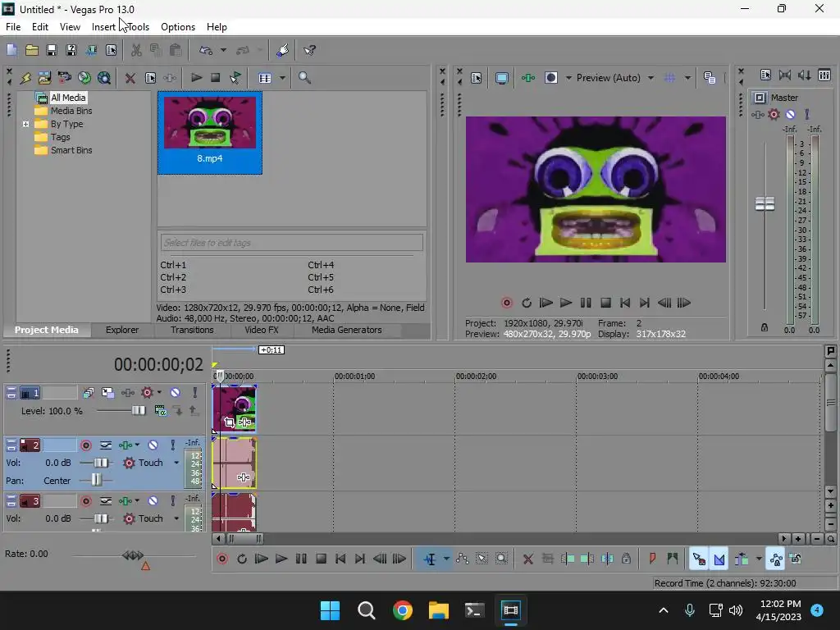This screenshot has width=840, height=630.
Task: Mute audio track 2
Action: [153, 445]
